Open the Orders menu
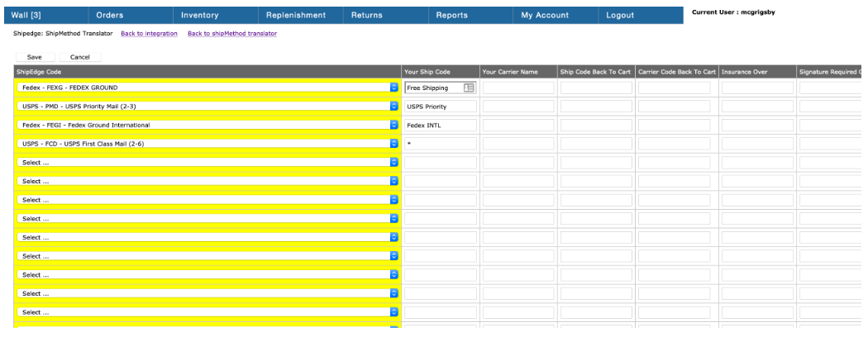 point(131,16)
